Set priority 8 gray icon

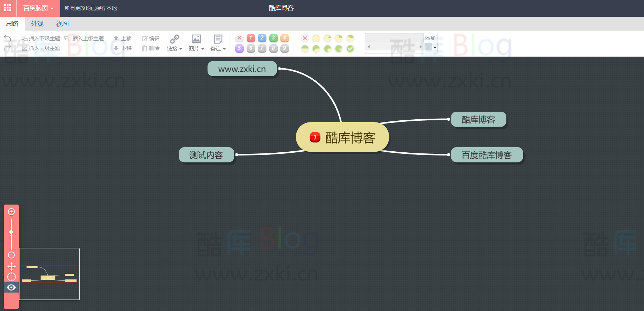273,48
